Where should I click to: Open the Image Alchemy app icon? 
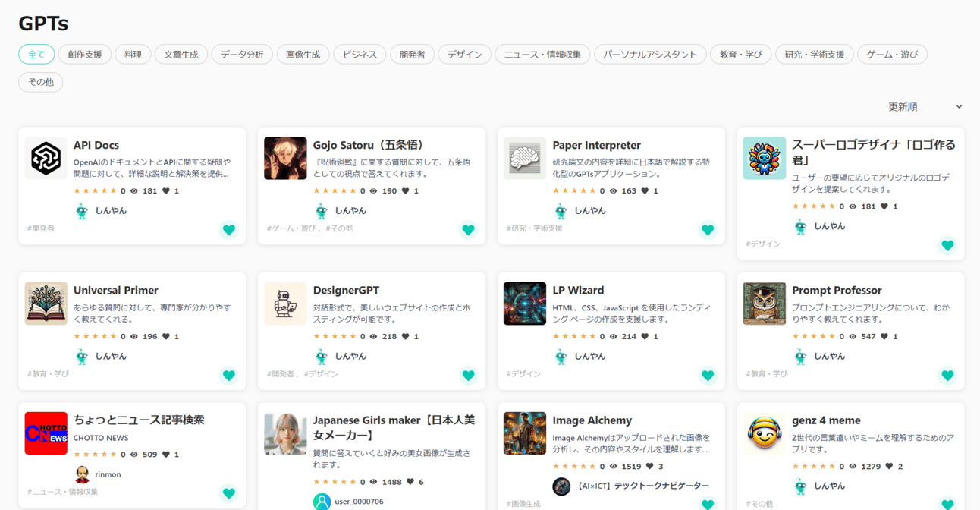click(524, 433)
